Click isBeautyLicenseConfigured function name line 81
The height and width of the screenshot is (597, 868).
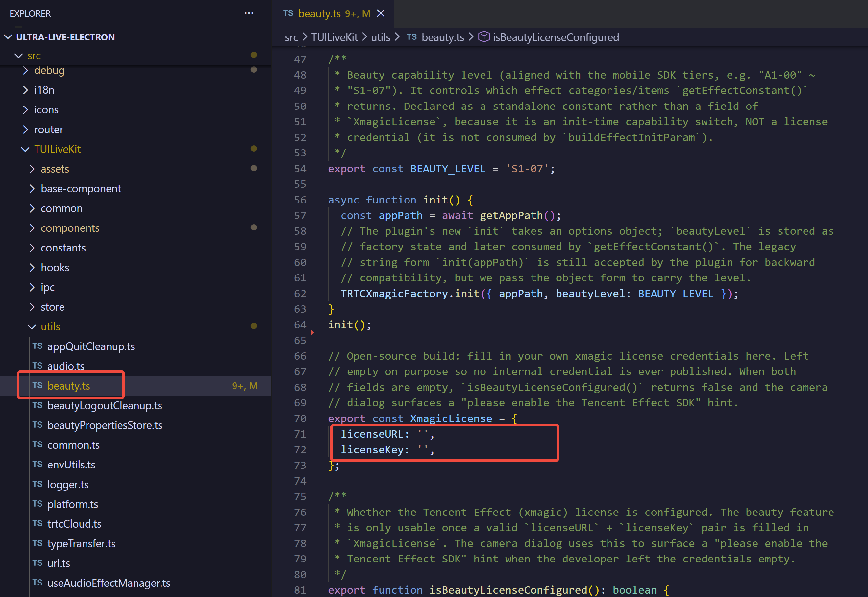508,590
